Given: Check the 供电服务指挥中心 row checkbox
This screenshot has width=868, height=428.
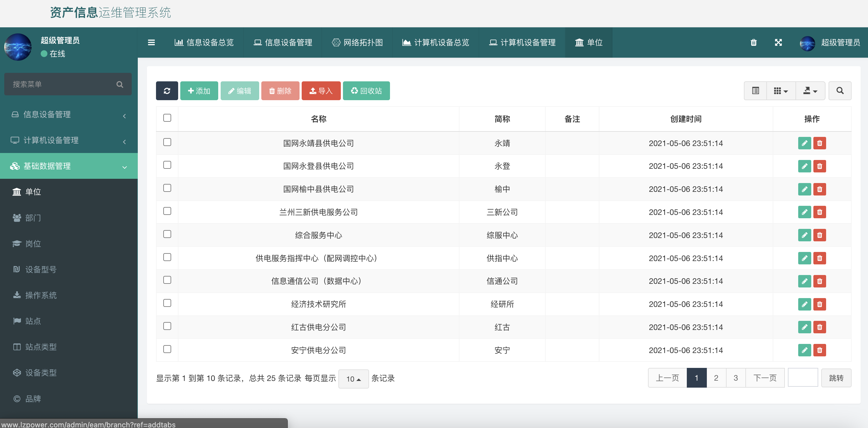Looking at the screenshot, I should pyautogui.click(x=167, y=257).
